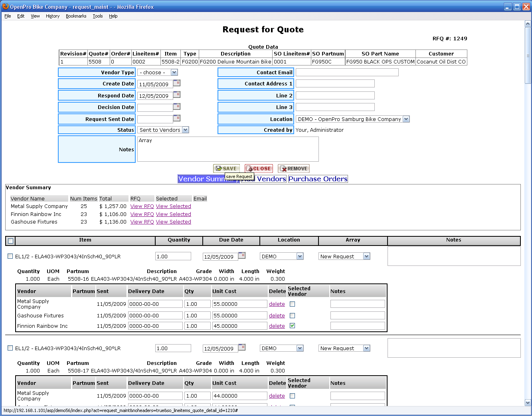Uncheck Selected Vendor for Finnion Rainbow Inc
The height and width of the screenshot is (416, 532).
292,326
